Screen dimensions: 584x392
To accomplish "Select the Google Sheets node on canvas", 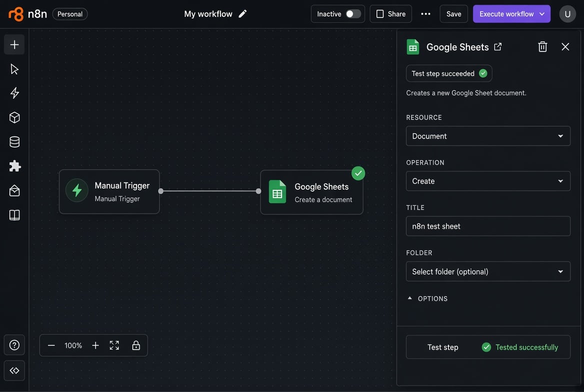I will click(x=311, y=192).
